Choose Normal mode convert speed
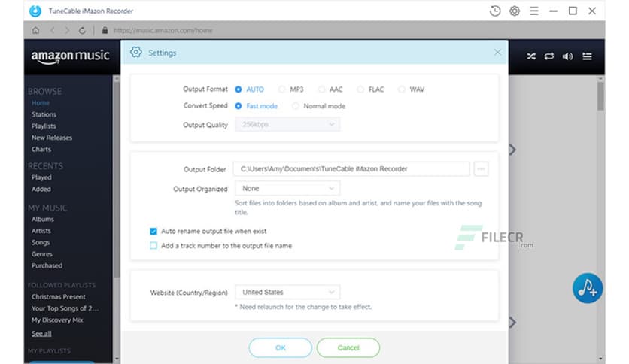The height and width of the screenshot is (364, 629). 296,106
